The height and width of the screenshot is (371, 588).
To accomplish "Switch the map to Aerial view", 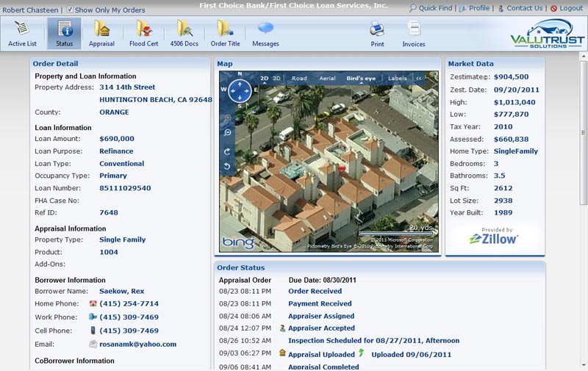I will (327, 78).
